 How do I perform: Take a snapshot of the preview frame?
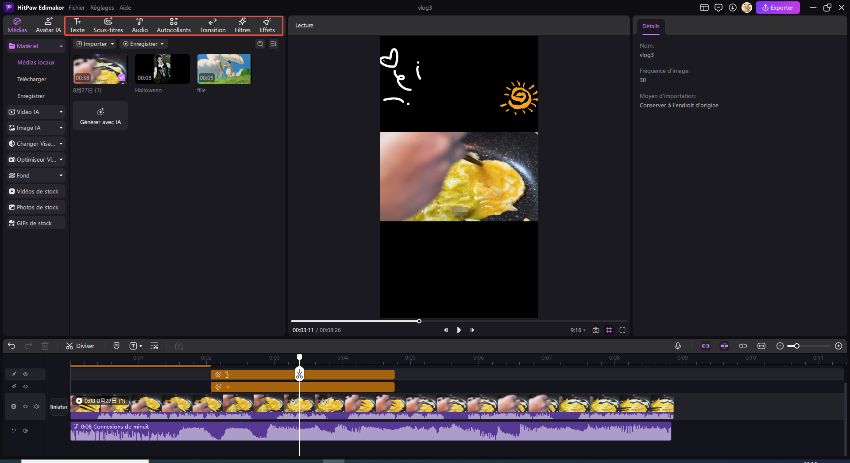(x=595, y=329)
